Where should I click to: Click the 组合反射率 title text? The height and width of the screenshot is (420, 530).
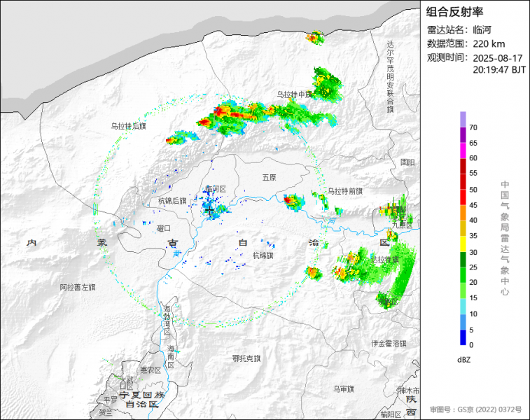[x=455, y=12]
